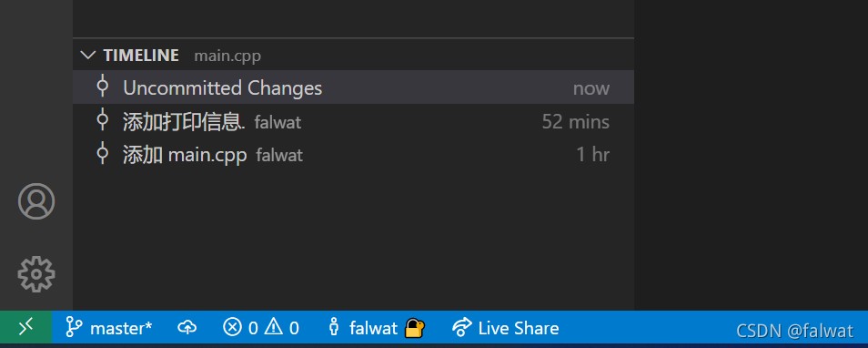
Task: Open the Accounts icon in activity bar
Action: tap(36, 201)
